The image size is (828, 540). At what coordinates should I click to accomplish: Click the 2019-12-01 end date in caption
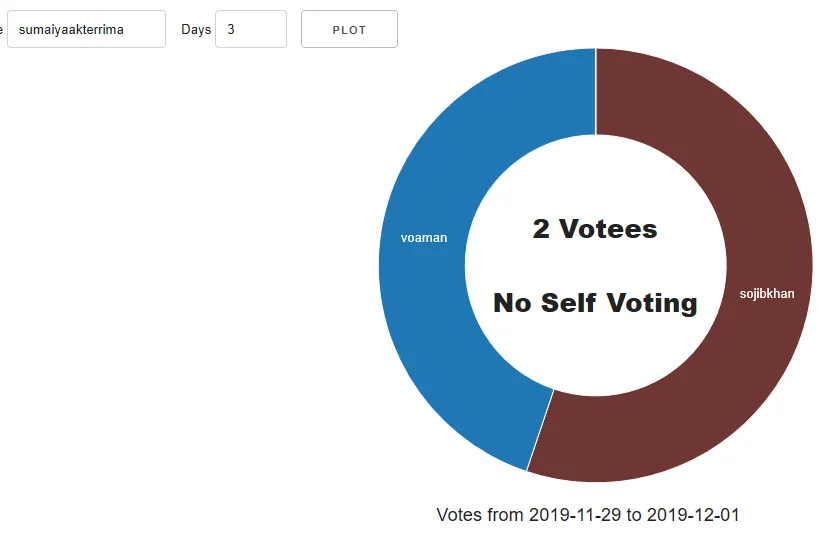click(693, 515)
